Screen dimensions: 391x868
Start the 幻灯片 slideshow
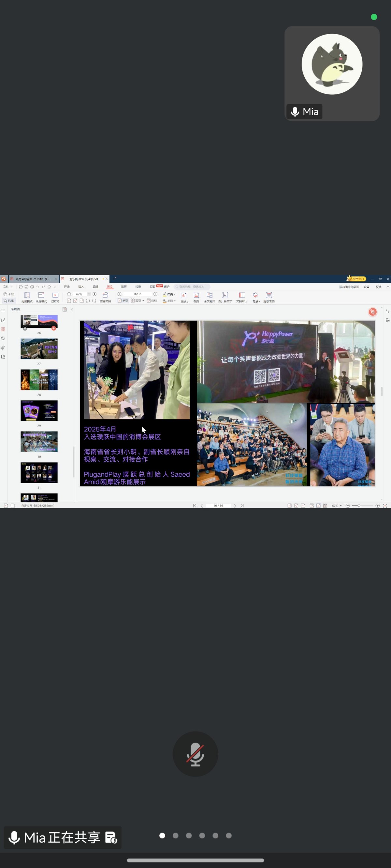pos(55,297)
